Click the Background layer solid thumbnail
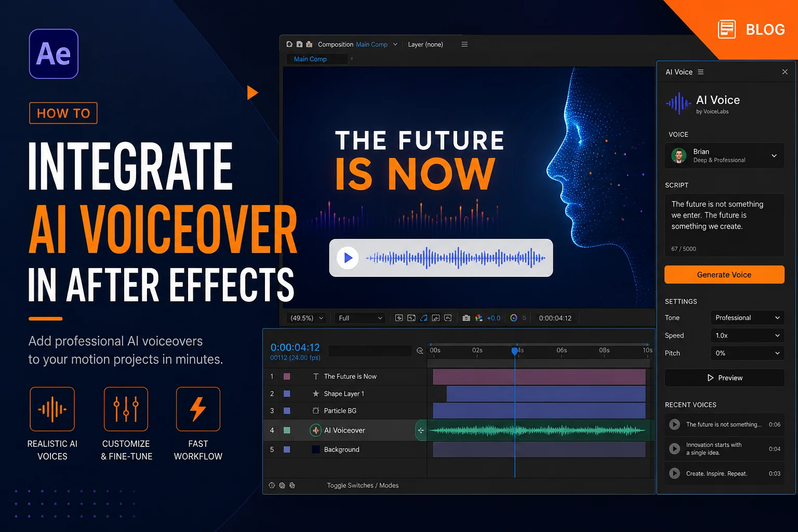798x532 pixels. pos(316,449)
